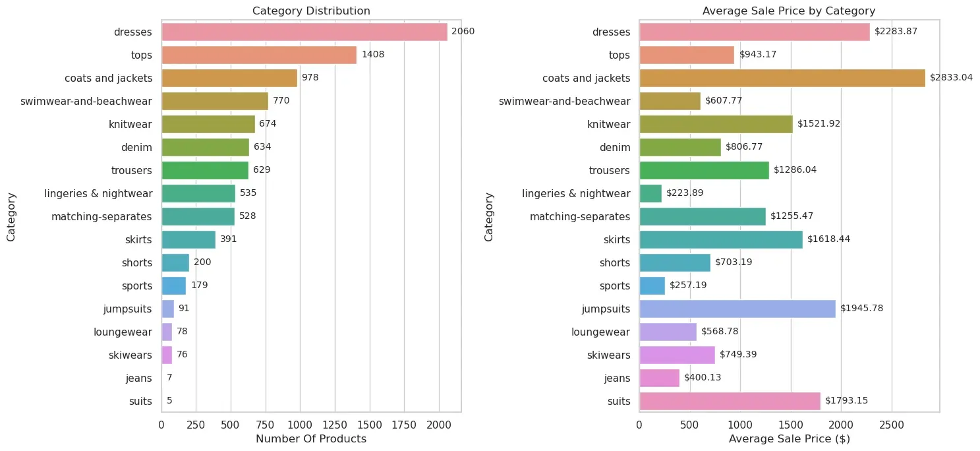Click the $1618.44 price label
Screen dimensions: 980x451
[x=829, y=239]
